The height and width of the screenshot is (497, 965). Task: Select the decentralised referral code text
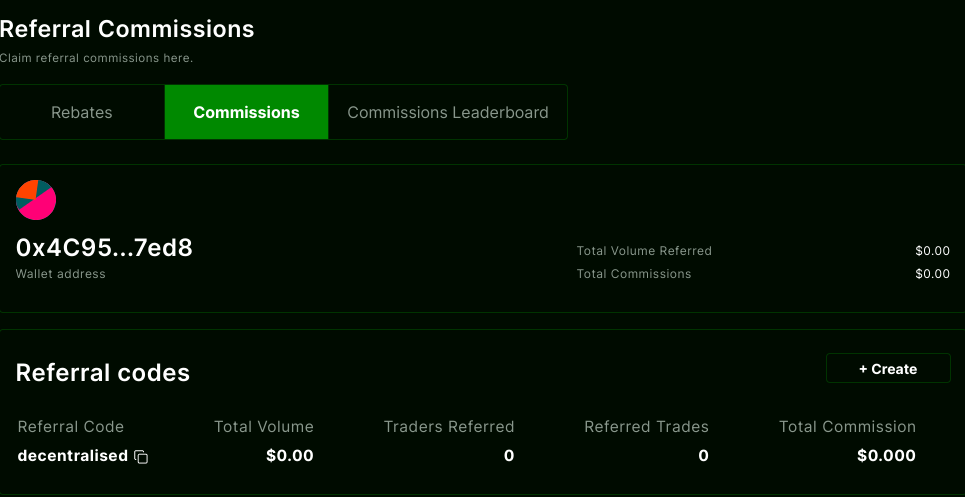coord(73,456)
